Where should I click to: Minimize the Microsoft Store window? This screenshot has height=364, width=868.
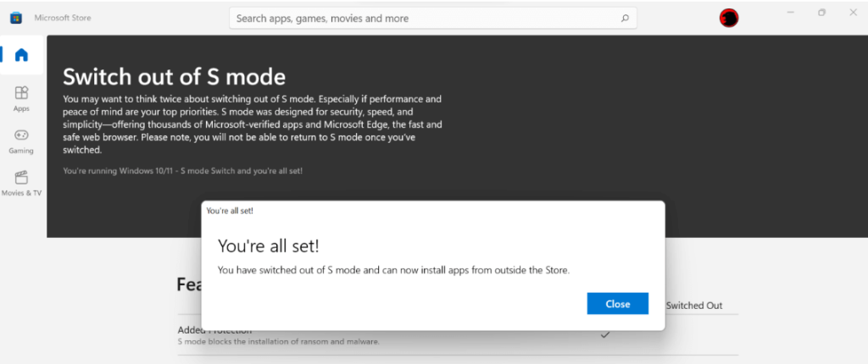click(791, 12)
